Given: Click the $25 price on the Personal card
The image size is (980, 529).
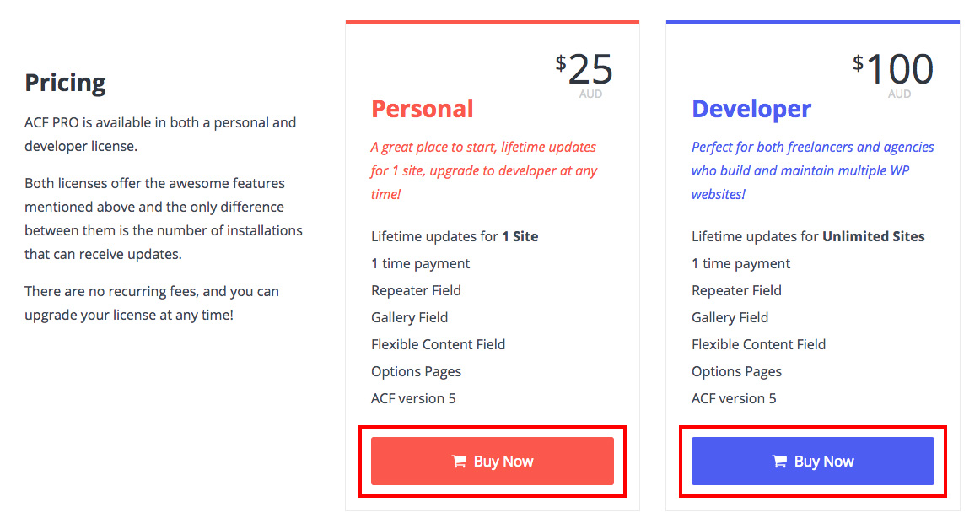Looking at the screenshot, I should (x=584, y=69).
